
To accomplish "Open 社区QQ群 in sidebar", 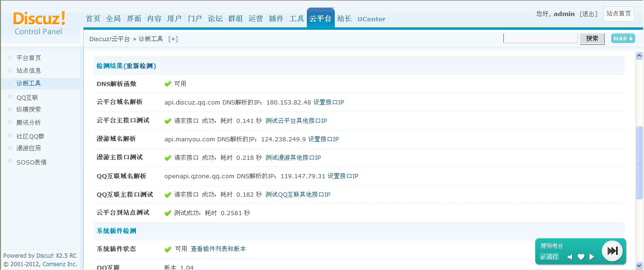I will pos(30,136).
